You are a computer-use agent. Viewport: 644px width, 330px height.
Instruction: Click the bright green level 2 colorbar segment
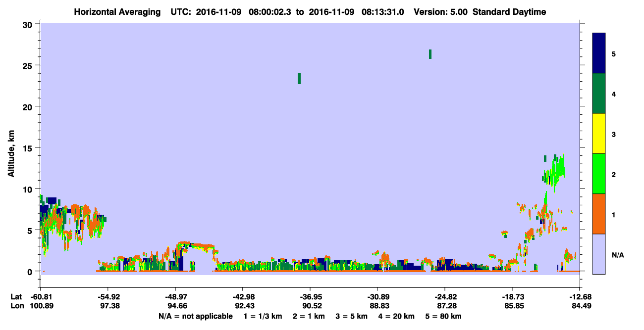coord(599,174)
